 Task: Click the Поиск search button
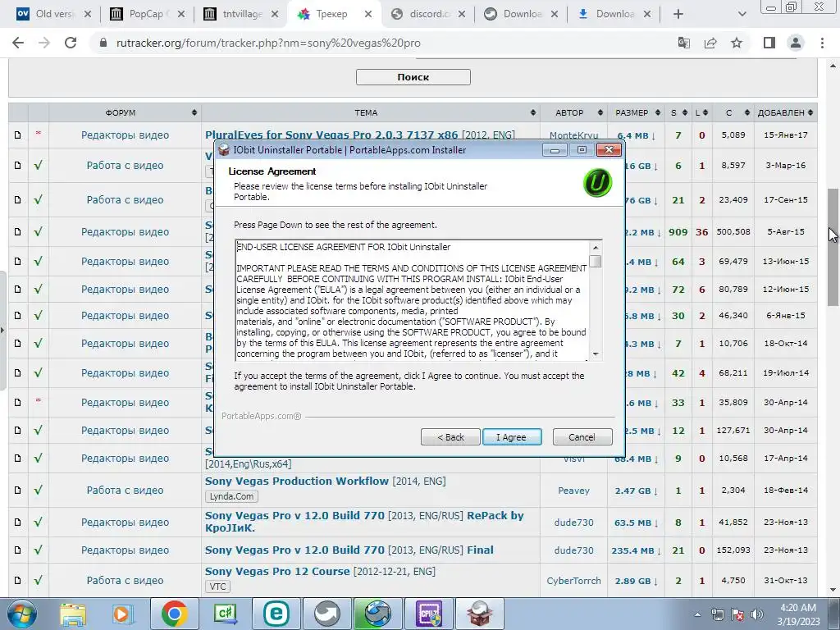click(x=413, y=77)
